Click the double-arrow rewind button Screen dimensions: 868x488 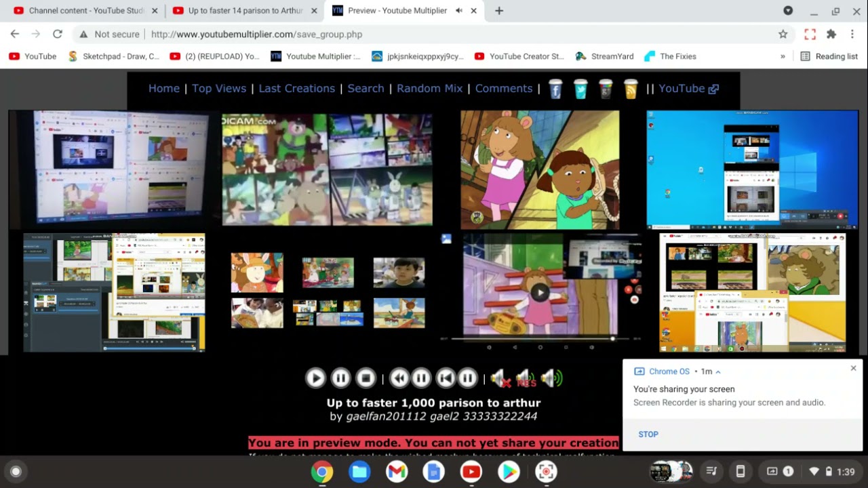[399, 378]
